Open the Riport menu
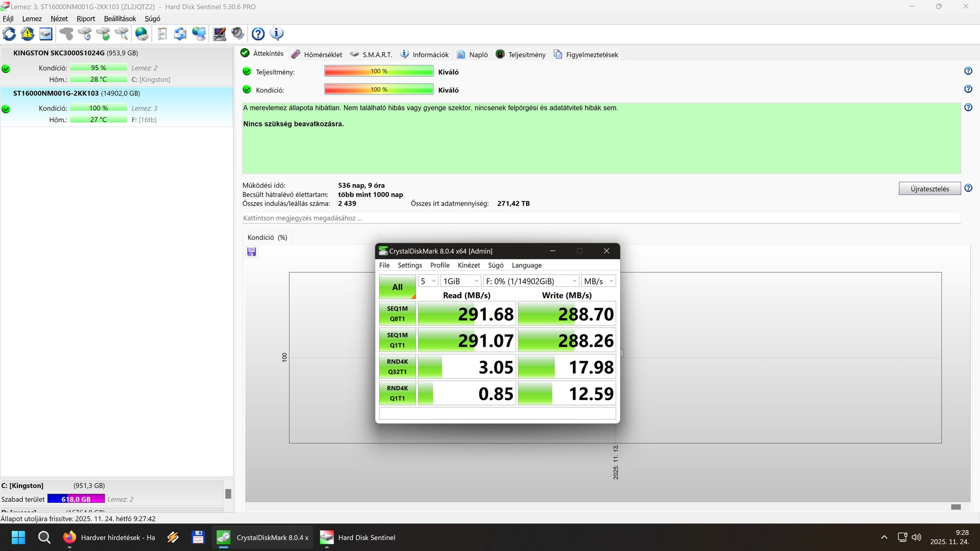The height and width of the screenshot is (551, 980). (x=85, y=19)
